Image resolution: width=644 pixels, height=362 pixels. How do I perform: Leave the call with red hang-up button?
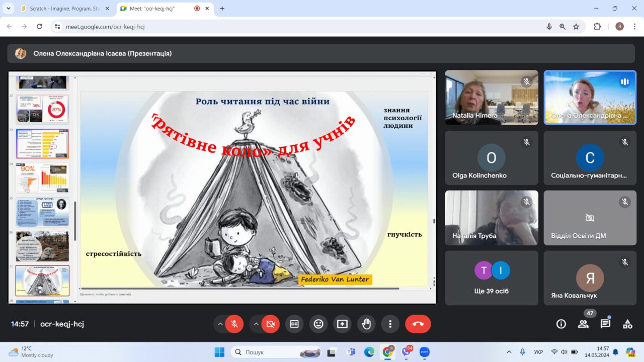click(418, 324)
